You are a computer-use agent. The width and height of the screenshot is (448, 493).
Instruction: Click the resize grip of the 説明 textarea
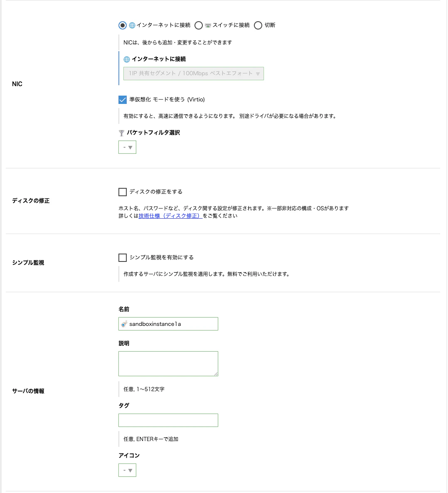pyautogui.click(x=216, y=375)
